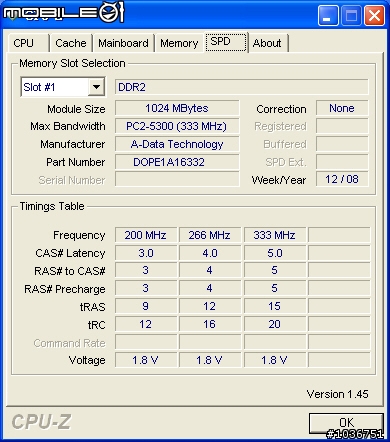Open the Cache tab
The height and width of the screenshot is (442, 390).
point(71,43)
